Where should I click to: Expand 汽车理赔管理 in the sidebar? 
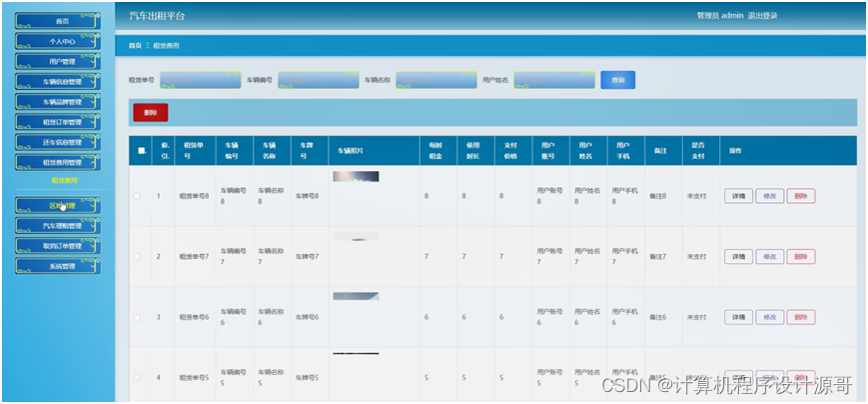click(x=58, y=226)
